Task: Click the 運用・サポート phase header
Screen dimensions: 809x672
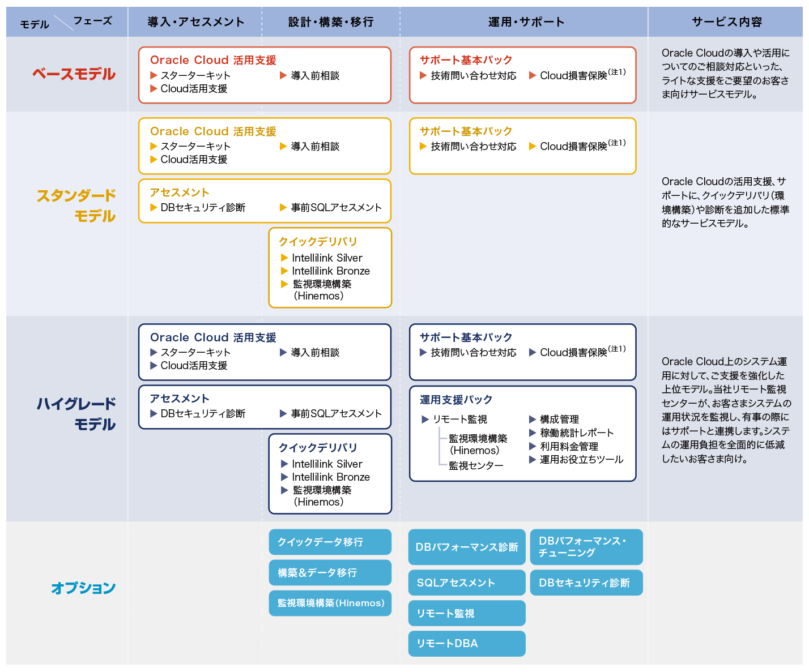Action: click(x=526, y=22)
